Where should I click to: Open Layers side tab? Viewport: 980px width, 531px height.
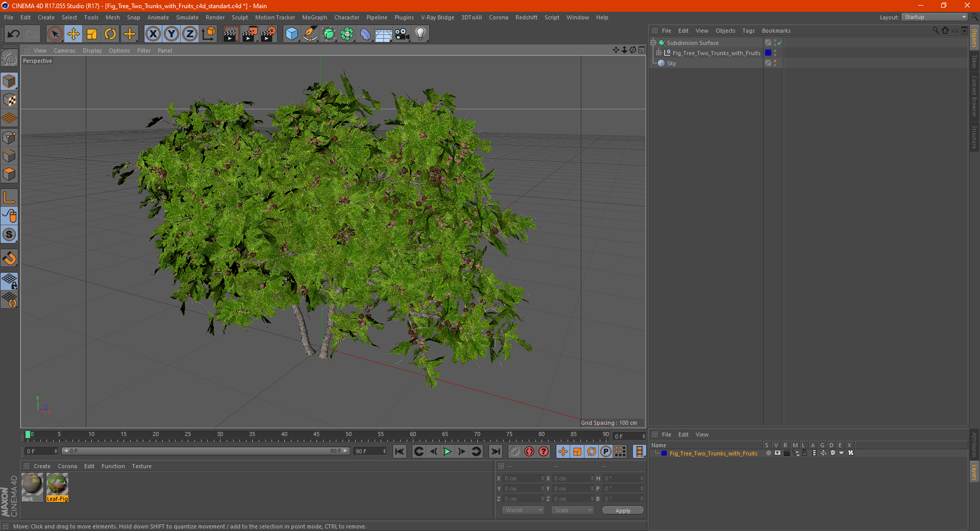pyautogui.click(x=974, y=472)
